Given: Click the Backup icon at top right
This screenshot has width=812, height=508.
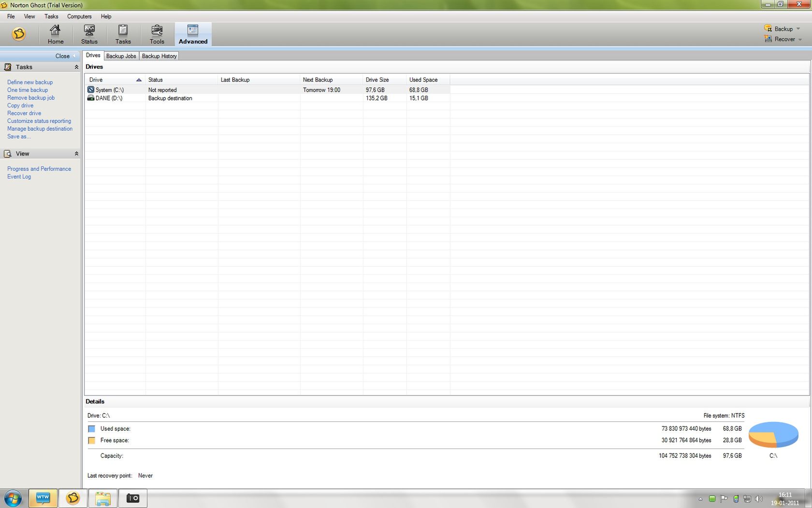Looking at the screenshot, I should point(768,29).
